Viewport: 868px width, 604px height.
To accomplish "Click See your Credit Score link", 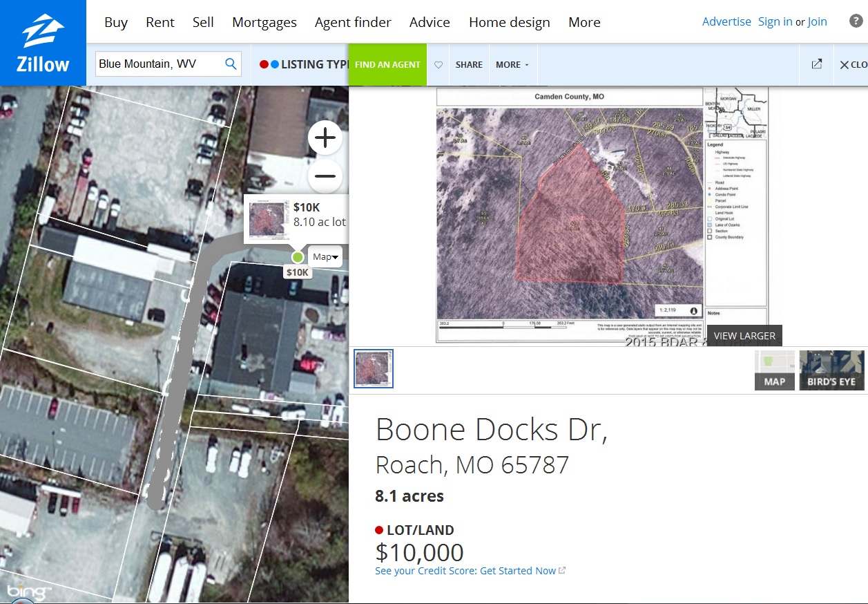I will 466,571.
